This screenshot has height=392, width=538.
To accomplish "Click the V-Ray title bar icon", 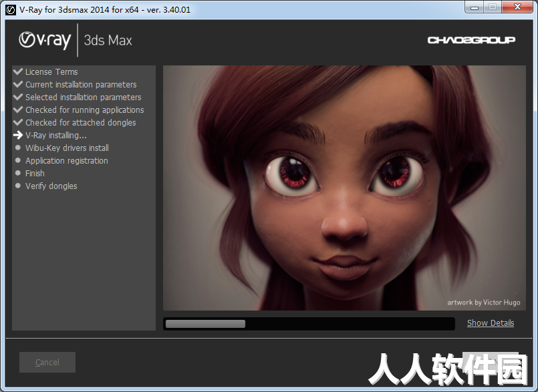I will (x=11, y=9).
